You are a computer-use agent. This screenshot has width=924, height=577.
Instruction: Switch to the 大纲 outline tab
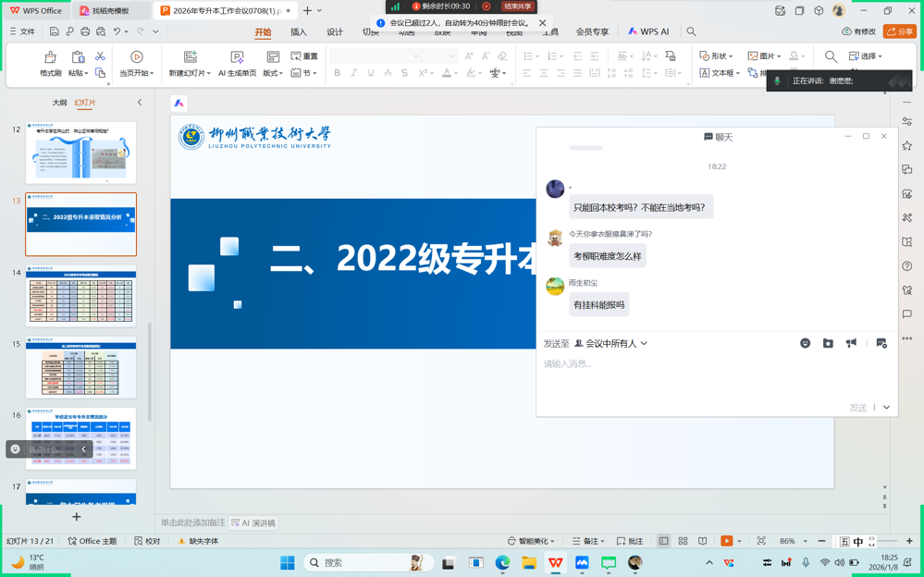[59, 103]
